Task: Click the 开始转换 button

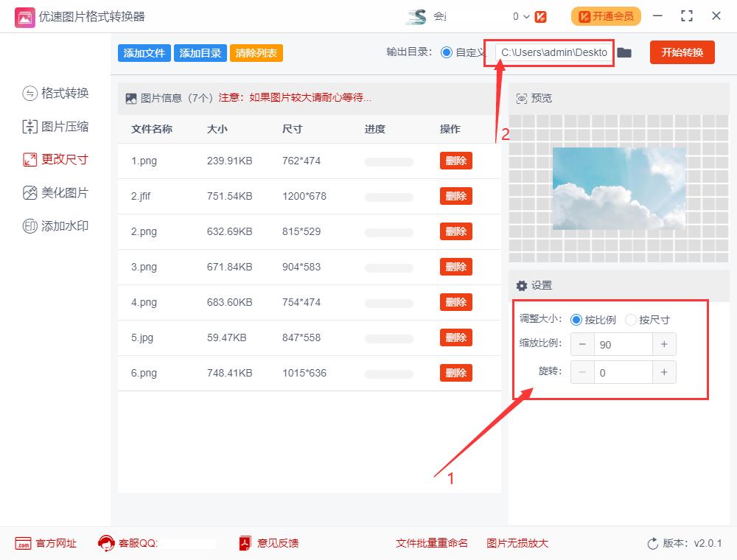Action: [x=682, y=52]
